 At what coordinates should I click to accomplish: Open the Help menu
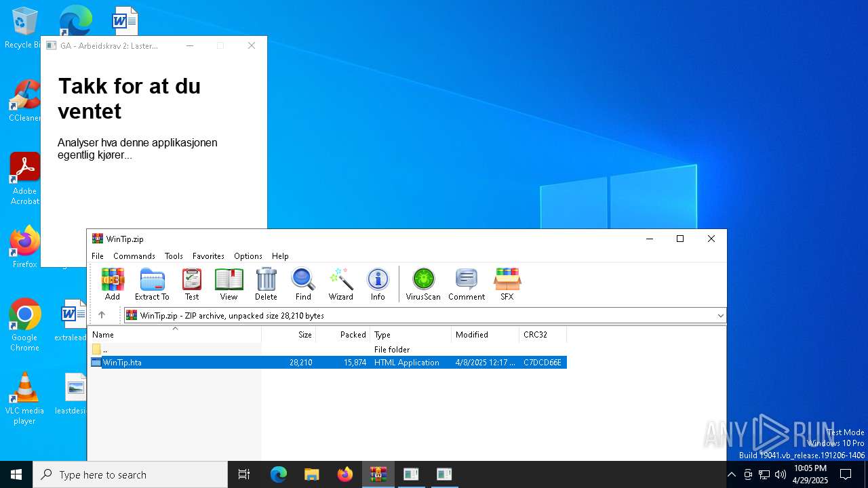click(x=280, y=256)
